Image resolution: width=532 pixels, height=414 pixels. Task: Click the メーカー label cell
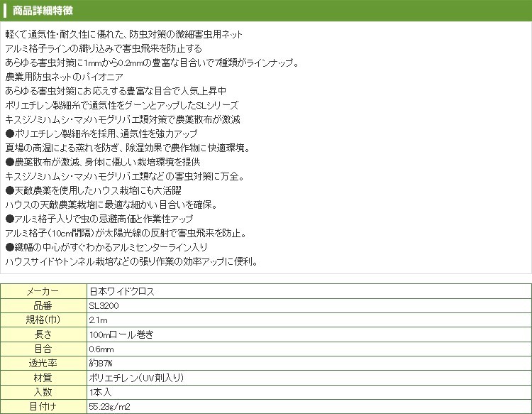pos(43,291)
